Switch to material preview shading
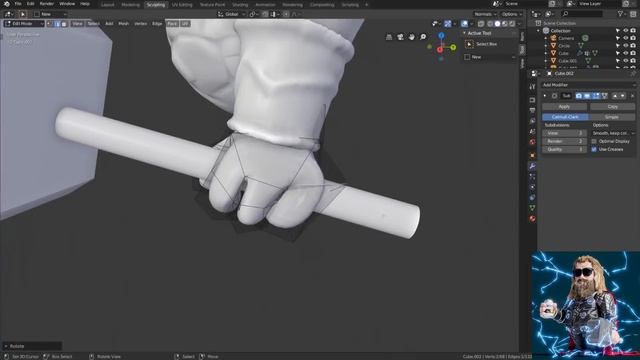640x360 pixels. coord(504,24)
